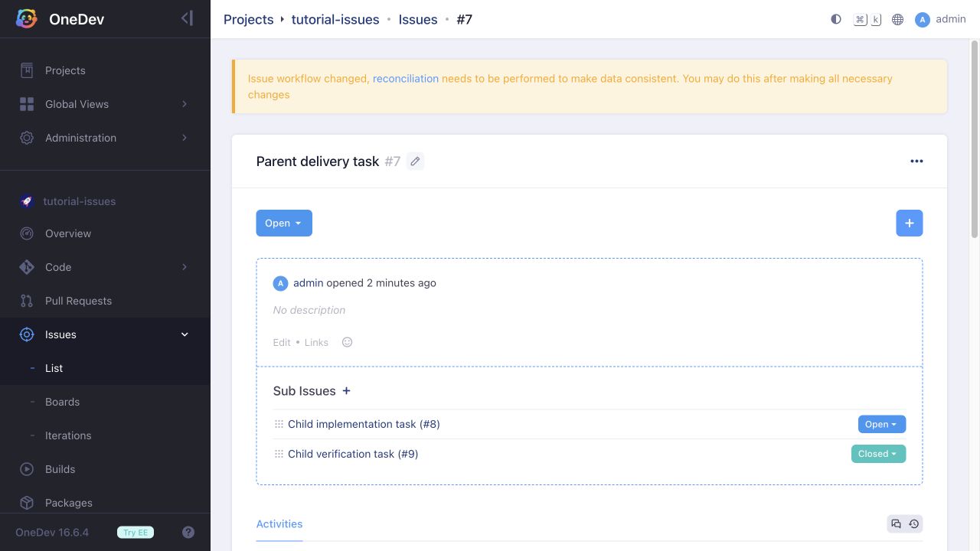The width and height of the screenshot is (980, 551).
Task: Click drag handle of Child verification task
Action: [x=279, y=454]
